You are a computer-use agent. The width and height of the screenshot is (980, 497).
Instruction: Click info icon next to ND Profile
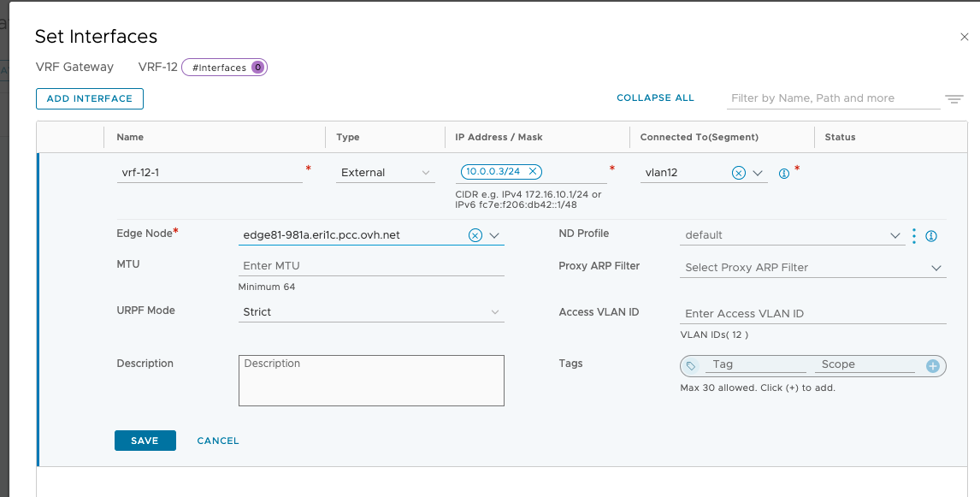pos(931,236)
